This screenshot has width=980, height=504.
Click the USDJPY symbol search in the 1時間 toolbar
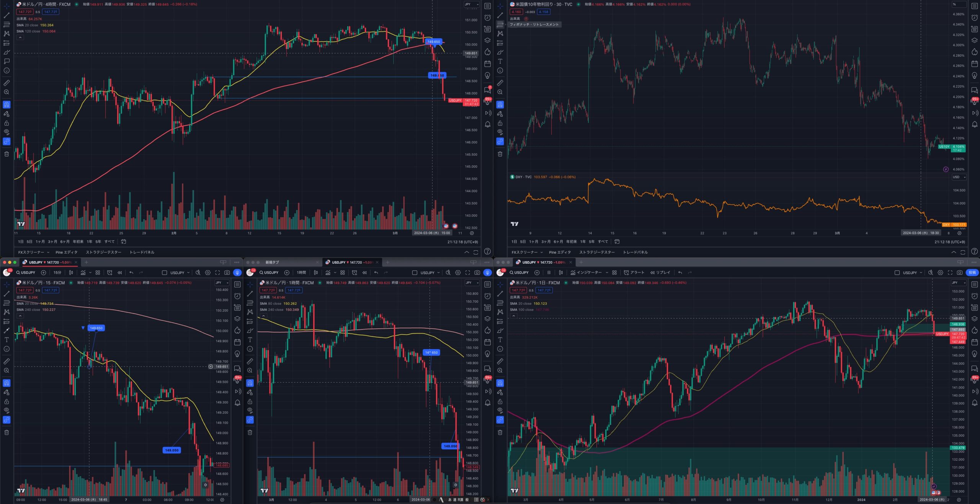(269, 272)
